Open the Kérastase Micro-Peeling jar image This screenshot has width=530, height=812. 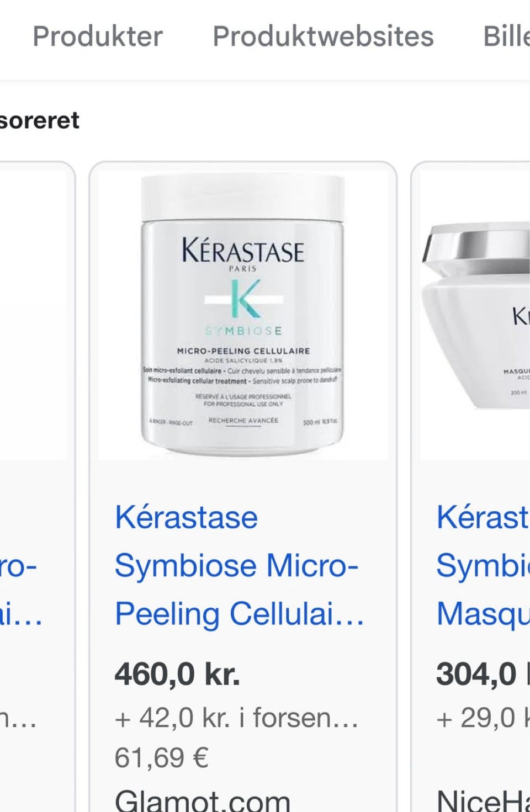pyautogui.click(x=243, y=315)
